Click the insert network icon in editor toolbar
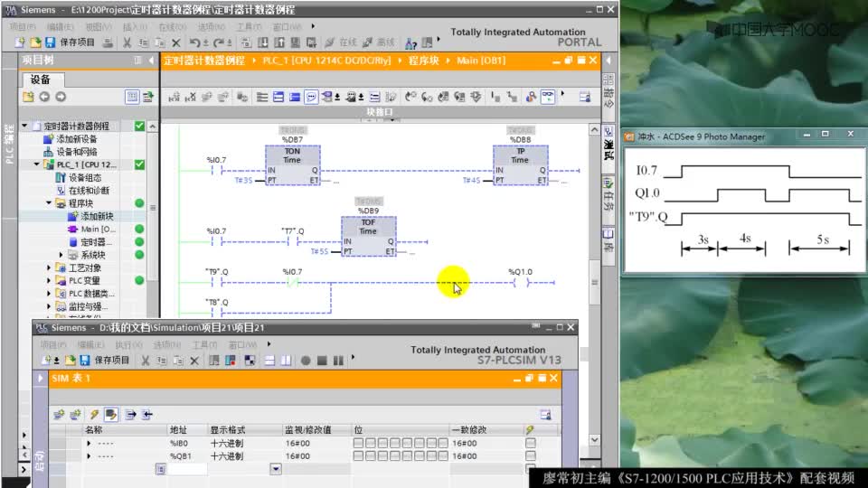The width and height of the screenshot is (868, 488). (x=174, y=98)
